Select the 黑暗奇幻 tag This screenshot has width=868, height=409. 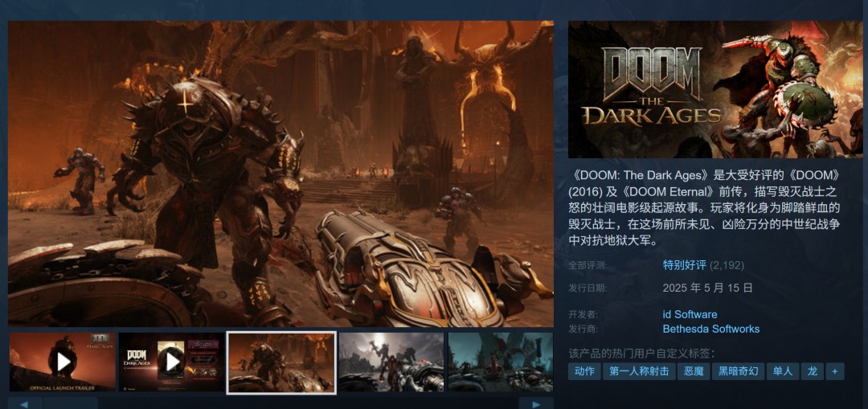737,371
